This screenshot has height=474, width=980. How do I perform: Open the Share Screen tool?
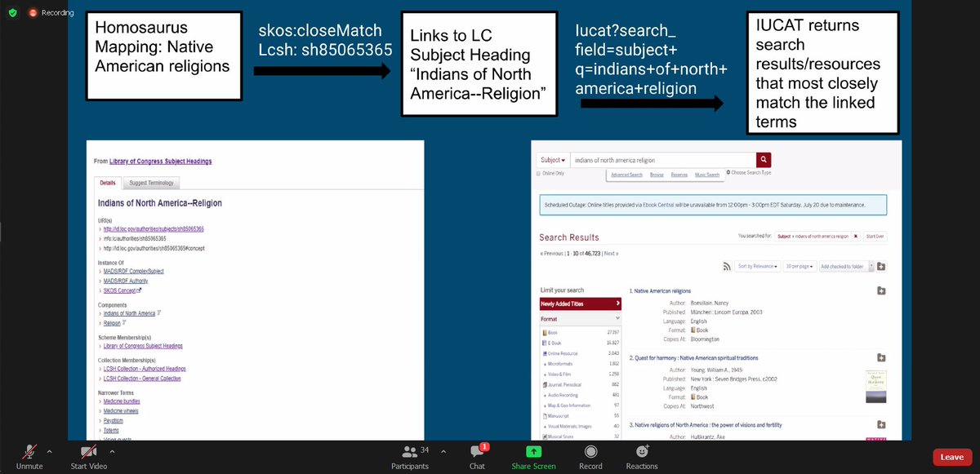pos(534,457)
